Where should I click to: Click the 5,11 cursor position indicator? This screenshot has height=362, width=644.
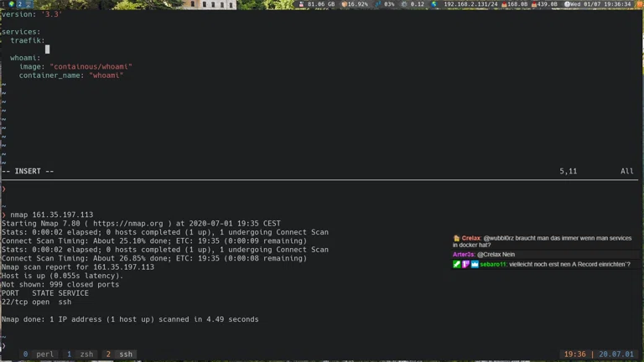[x=568, y=171]
